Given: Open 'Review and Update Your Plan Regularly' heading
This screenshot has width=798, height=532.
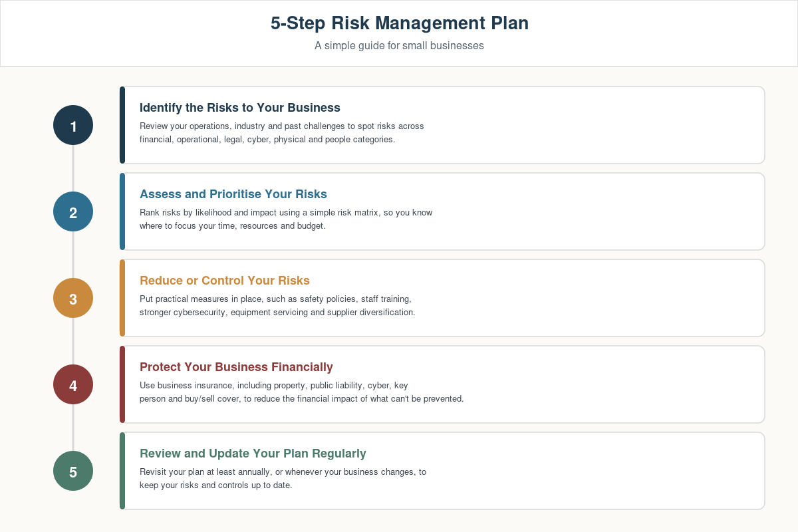Looking at the screenshot, I should (x=253, y=454).
